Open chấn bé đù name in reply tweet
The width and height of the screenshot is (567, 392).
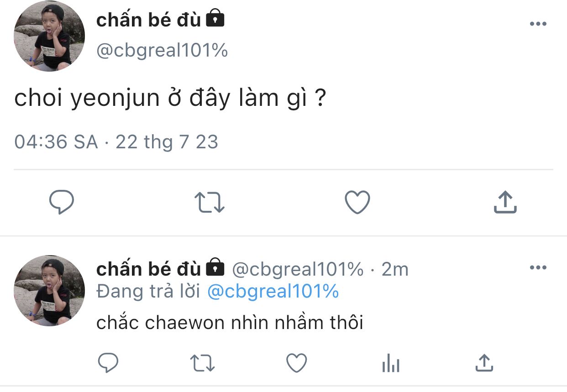tap(148, 269)
